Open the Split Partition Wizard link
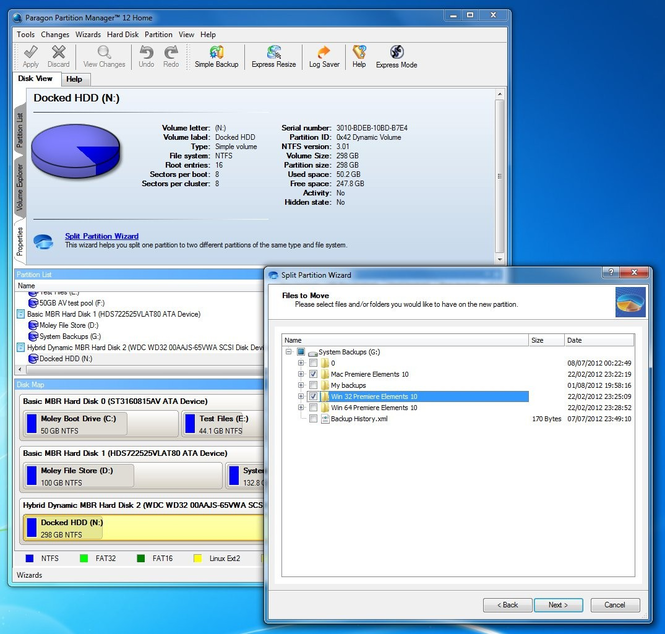Screen dimensions: 665x634 (x=102, y=236)
